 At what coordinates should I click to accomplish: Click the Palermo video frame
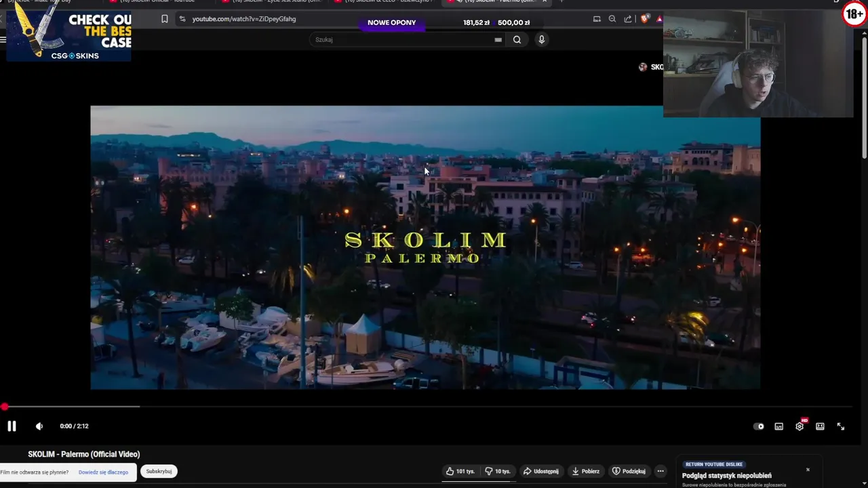[425, 247]
